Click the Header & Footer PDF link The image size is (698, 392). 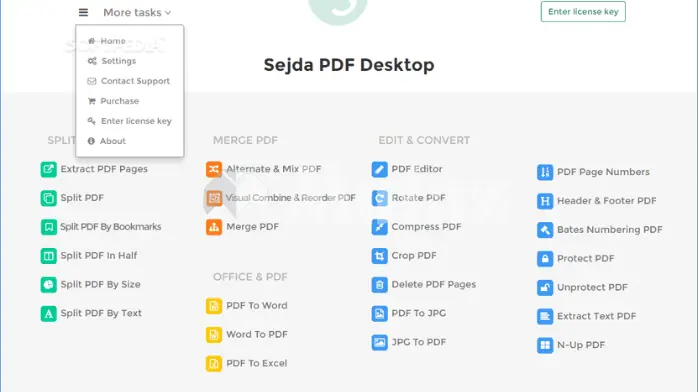point(607,201)
